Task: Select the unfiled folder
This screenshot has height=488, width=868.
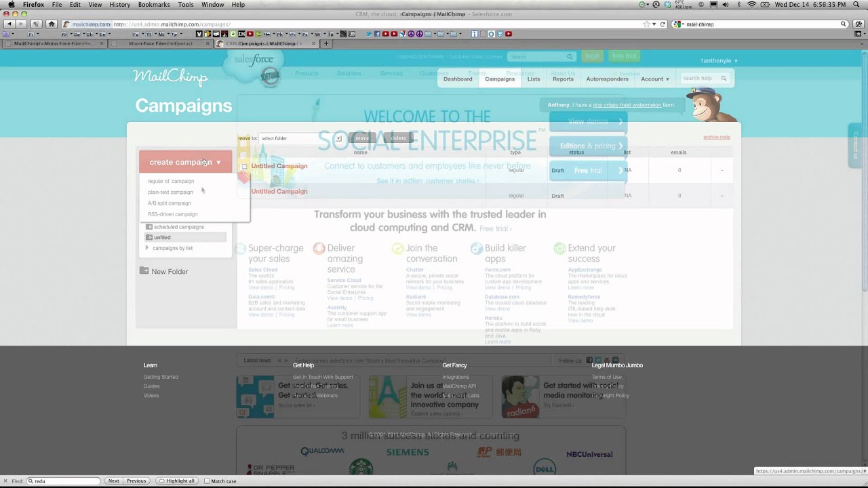Action: coord(185,237)
